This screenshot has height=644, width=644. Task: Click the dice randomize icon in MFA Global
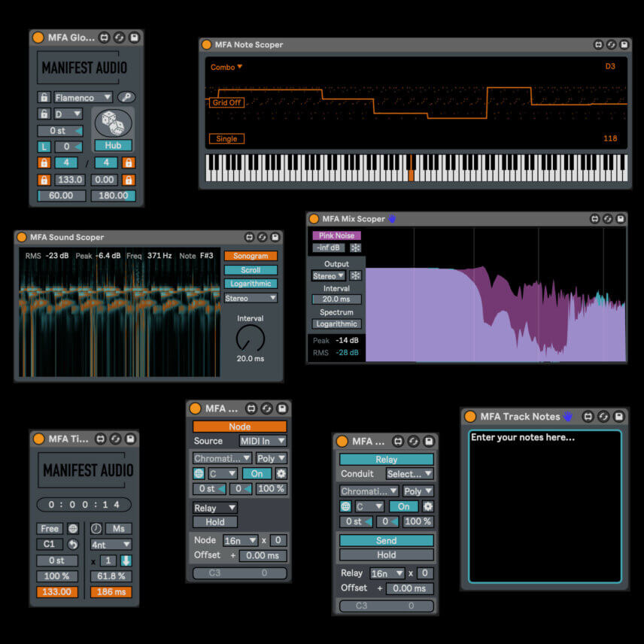tap(114, 123)
